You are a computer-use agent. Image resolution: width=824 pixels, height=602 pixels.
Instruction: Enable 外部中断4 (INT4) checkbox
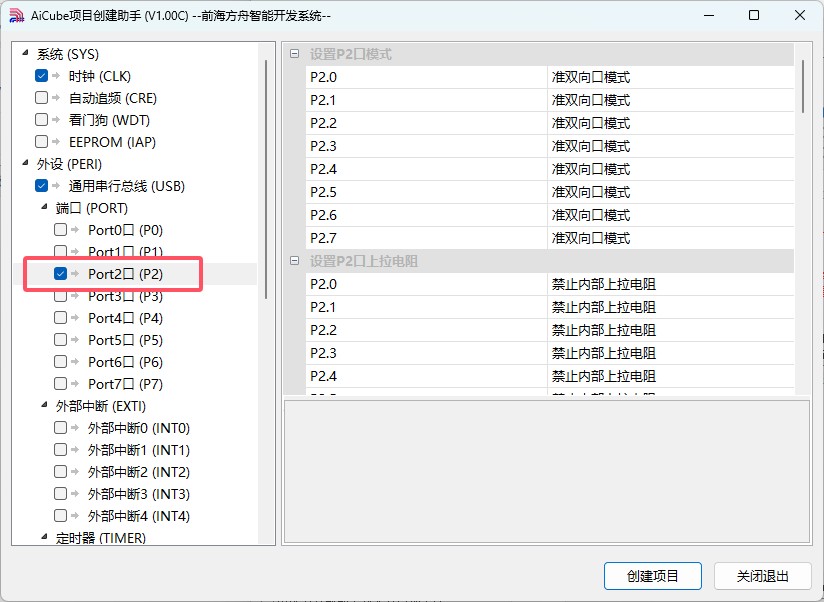[x=60, y=515]
